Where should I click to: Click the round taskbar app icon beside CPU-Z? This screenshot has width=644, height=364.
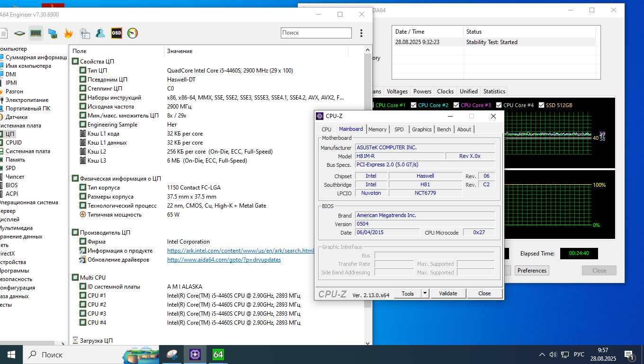click(x=172, y=355)
